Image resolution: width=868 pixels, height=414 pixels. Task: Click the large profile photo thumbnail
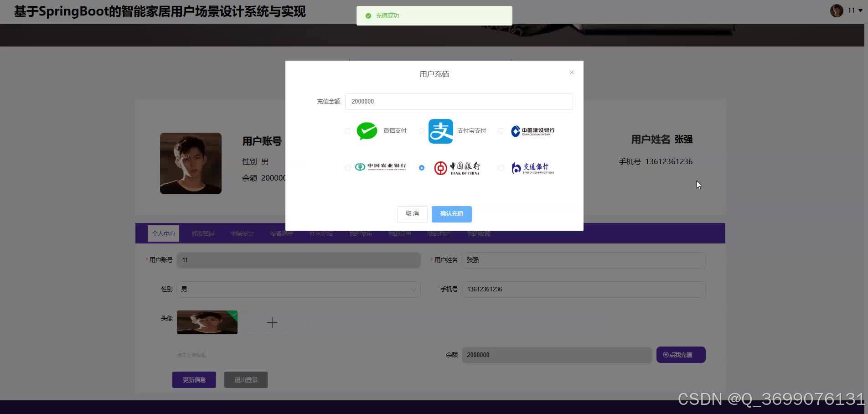(191, 163)
